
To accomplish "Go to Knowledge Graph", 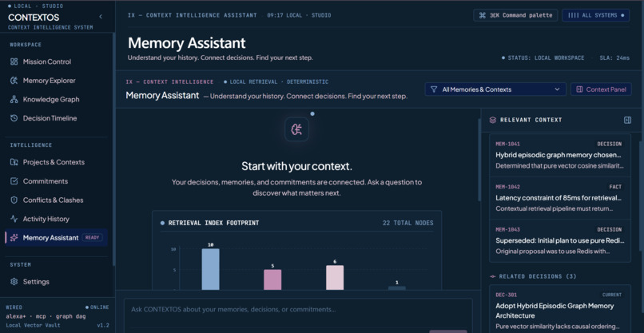I will (56, 99).
